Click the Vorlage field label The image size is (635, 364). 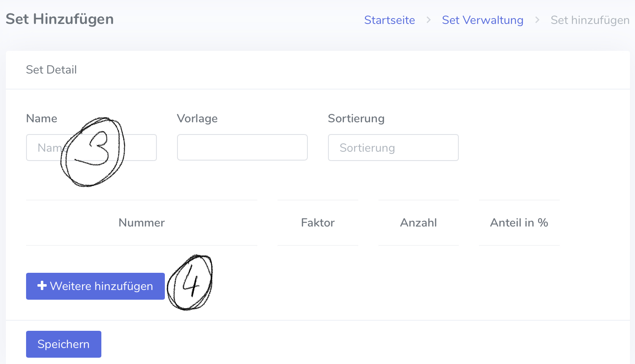coord(197,119)
